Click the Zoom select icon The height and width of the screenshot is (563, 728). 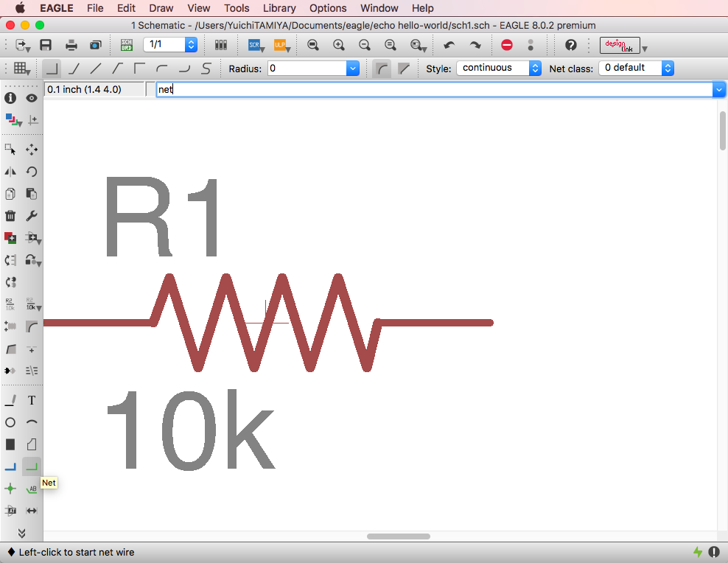[416, 45]
